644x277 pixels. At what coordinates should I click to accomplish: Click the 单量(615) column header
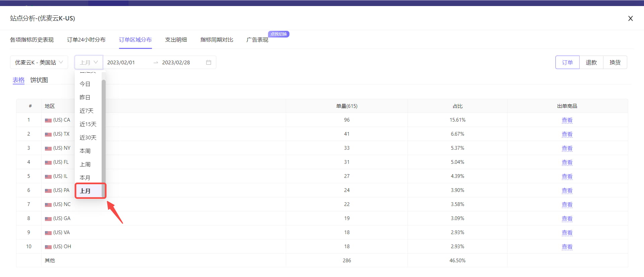click(x=347, y=106)
